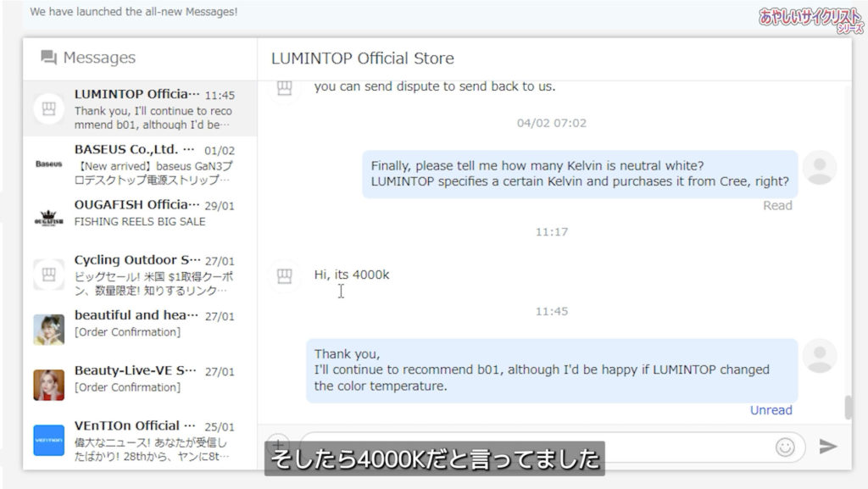
Task: Click the blue VEnTIOn logo avatar
Action: (48, 441)
